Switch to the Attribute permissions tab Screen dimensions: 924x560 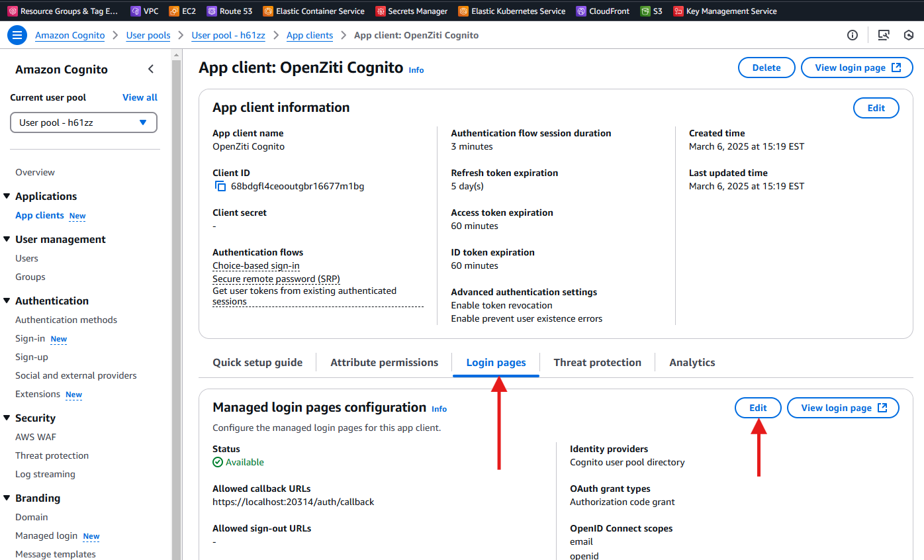click(x=384, y=363)
